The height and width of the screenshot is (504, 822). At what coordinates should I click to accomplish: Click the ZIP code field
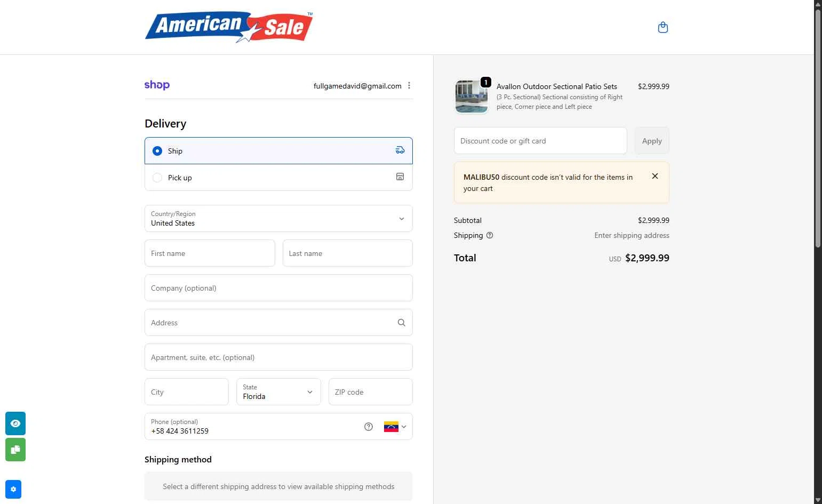click(x=371, y=392)
